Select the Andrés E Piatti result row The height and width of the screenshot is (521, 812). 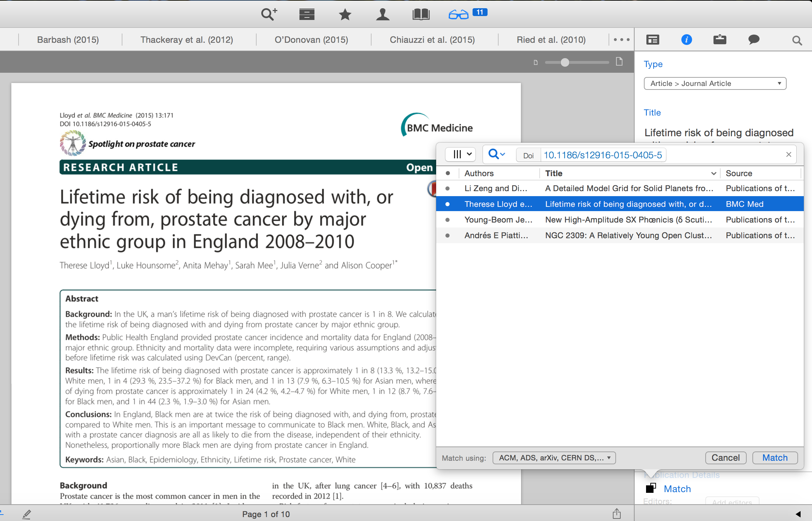pyautogui.click(x=620, y=235)
